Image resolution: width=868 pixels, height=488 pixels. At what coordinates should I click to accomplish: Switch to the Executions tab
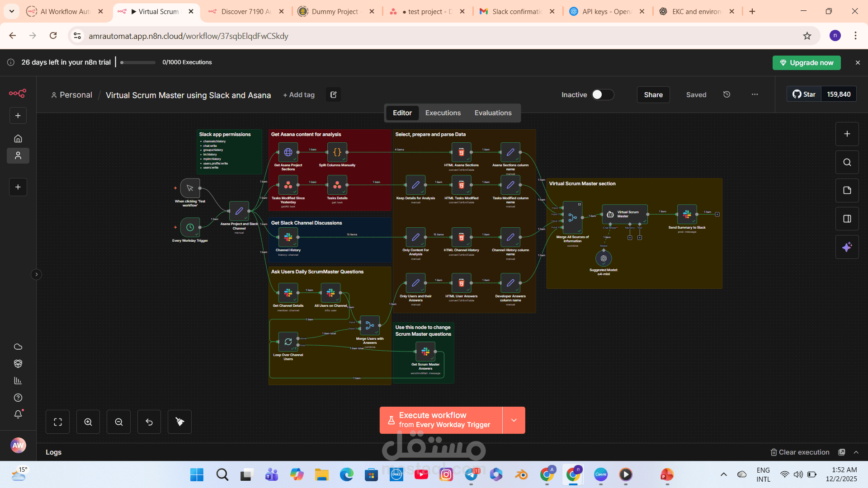point(443,113)
